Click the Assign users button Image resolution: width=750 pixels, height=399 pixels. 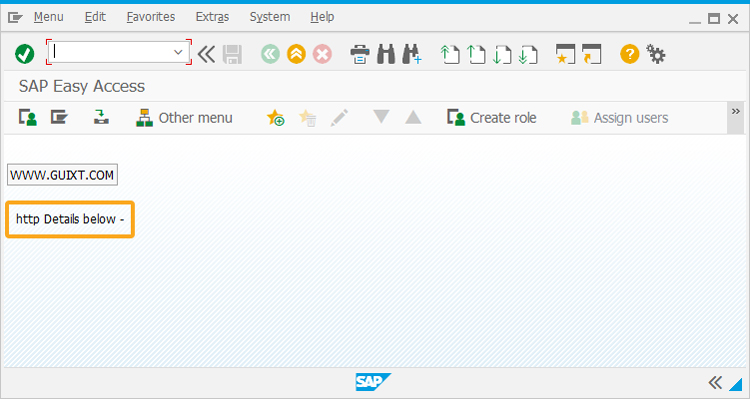(619, 118)
